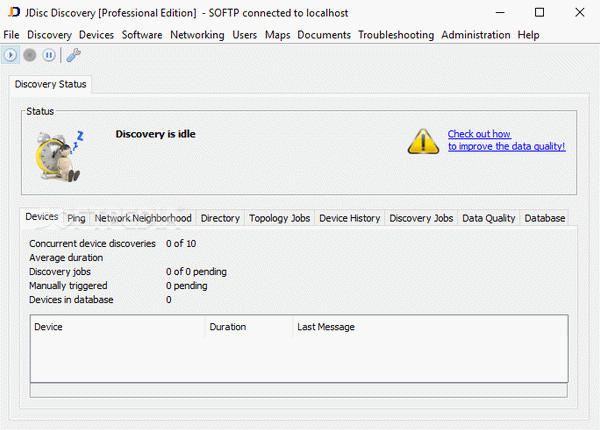Switch to the Device History tab
Screen dimensions: 600x430
[349, 218]
